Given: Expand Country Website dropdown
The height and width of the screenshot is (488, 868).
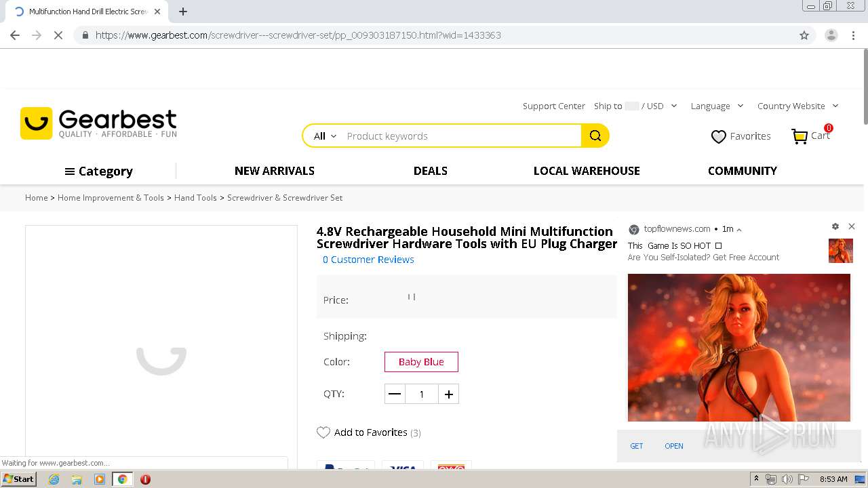Looking at the screenshot, I should [x=798, y=106].
